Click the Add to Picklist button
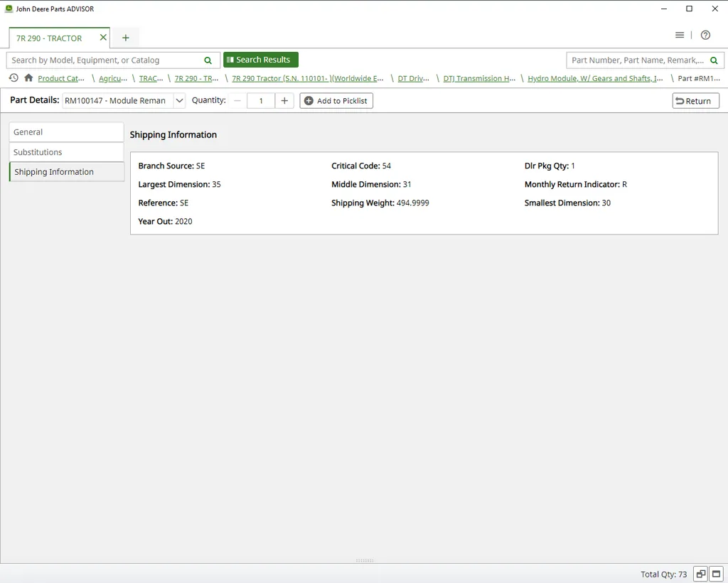 [x=336, y=101]
